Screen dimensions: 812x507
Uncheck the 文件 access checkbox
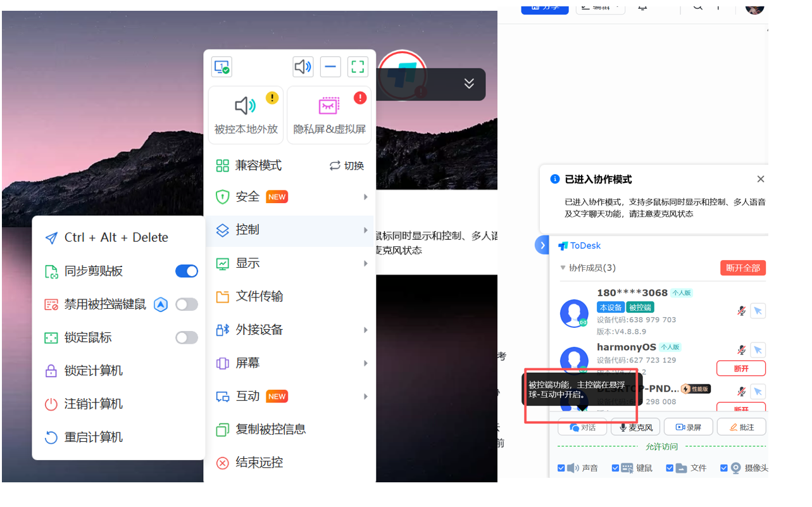(670, 468)
